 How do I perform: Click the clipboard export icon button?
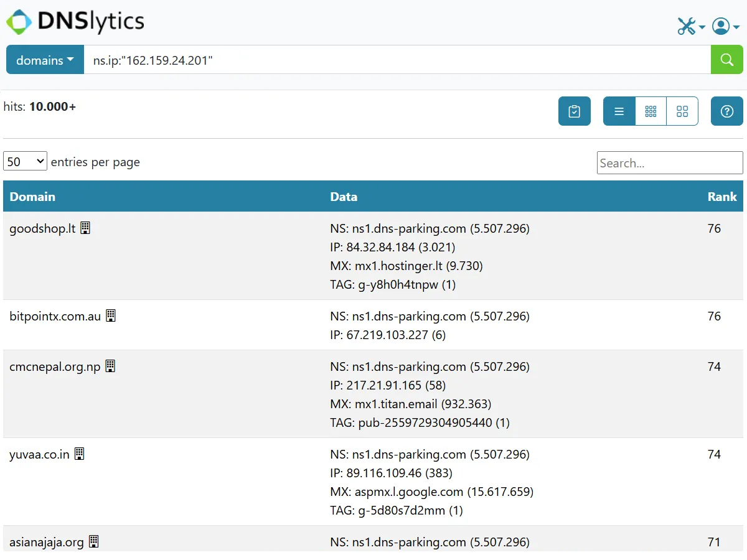pos(575,111)
